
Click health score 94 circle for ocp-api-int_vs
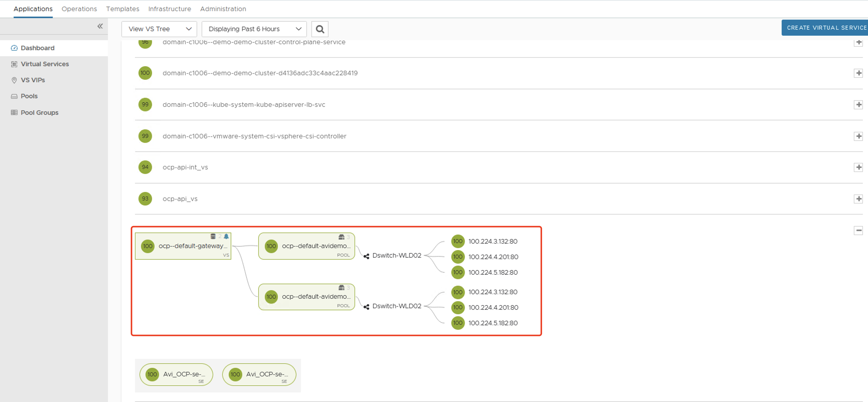(x=145, y=167)
